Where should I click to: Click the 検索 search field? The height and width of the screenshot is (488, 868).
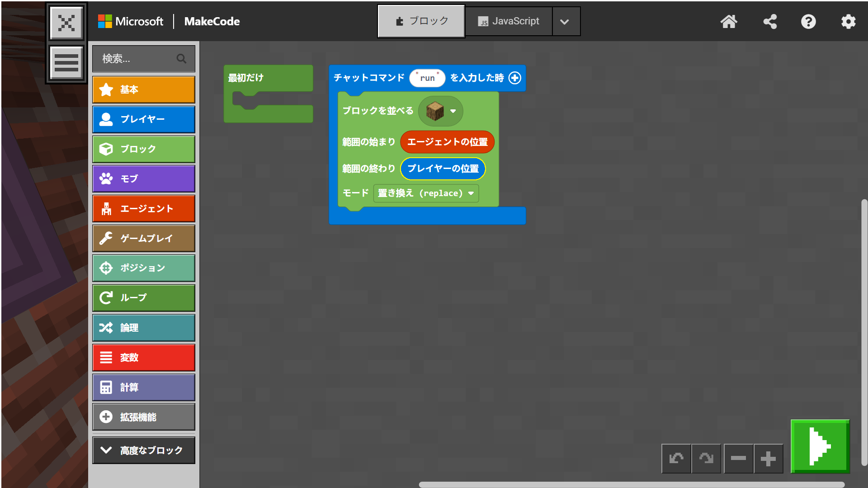(144, 59)
